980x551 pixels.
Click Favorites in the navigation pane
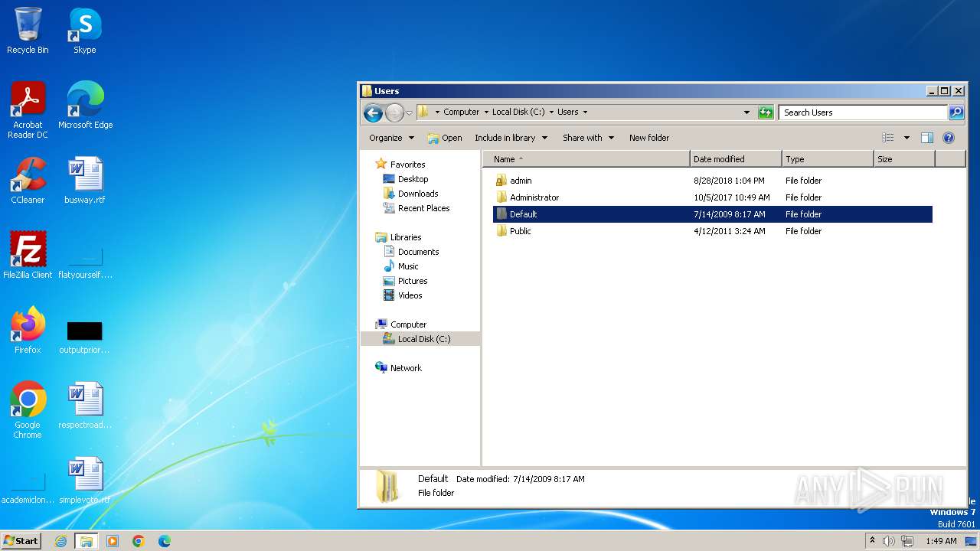tap(407, 165)
